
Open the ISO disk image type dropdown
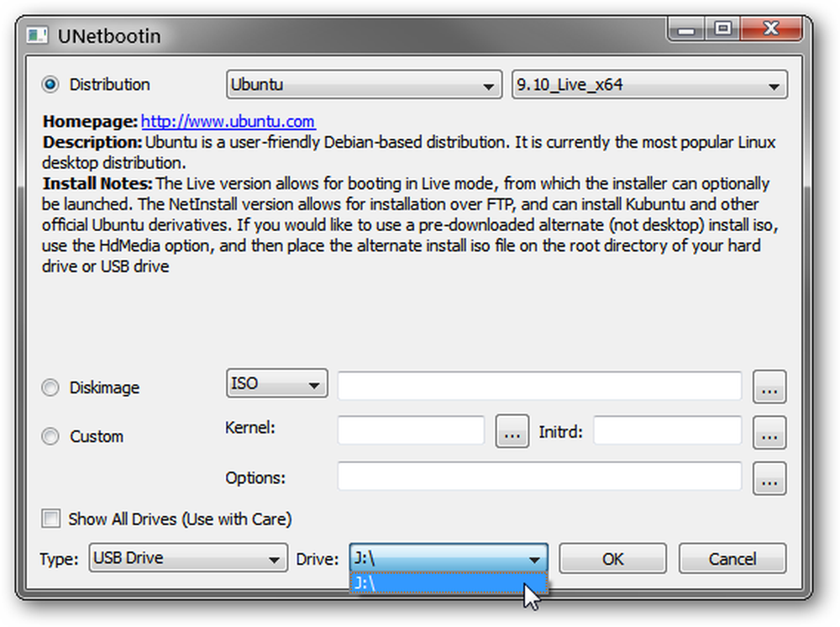(x=276, y=383)
